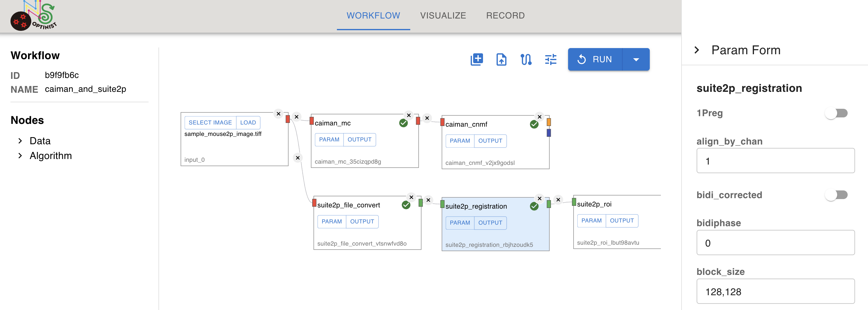Click suite2p_registration green check icon
The height and width of the screenshot is (310, 868).
(534, 206)
